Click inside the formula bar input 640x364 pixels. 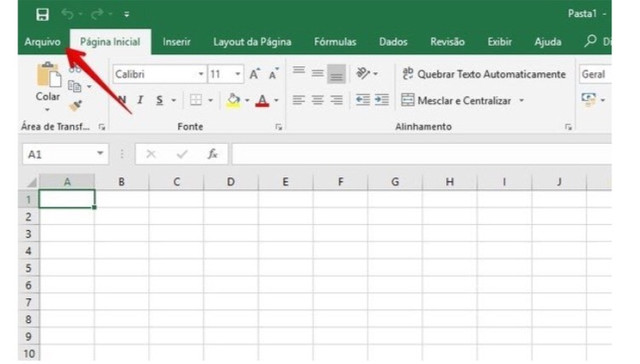point(422,154)
